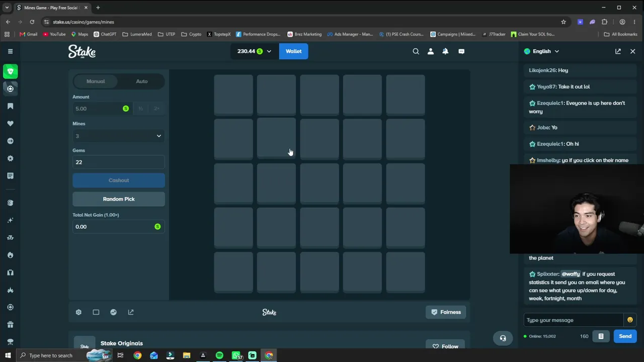The image size is (644, 362).
Task: Double the bet with the 2× button
Action: (x=156, y=109)
